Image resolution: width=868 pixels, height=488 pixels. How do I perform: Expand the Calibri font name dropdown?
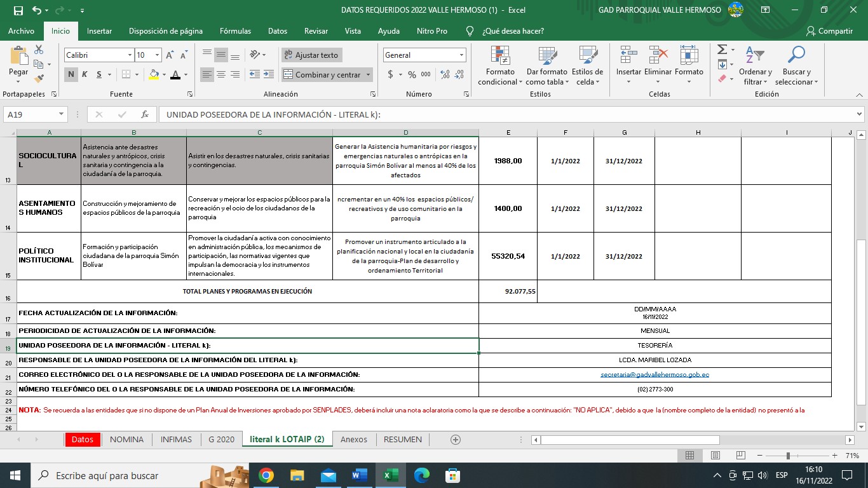point(130,55)
